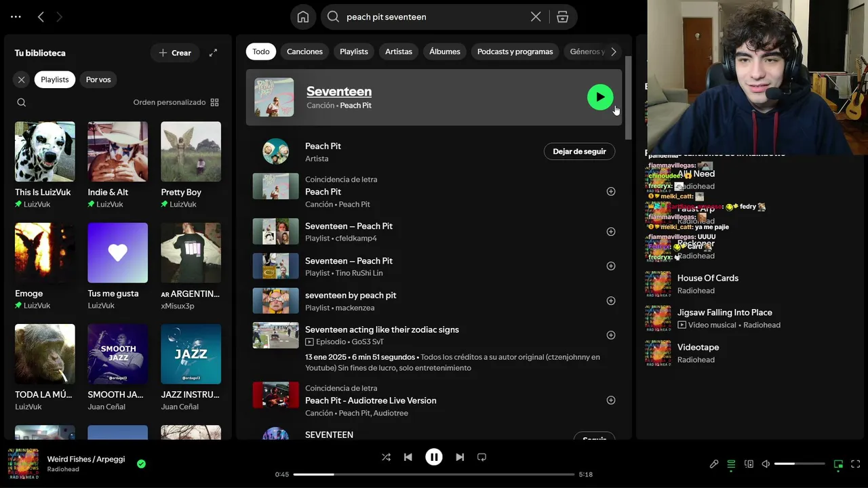Open the Orden personalizado sort dropdown
Image resolution: width=868 pixels, height=488 pixels.
point(176,102)
